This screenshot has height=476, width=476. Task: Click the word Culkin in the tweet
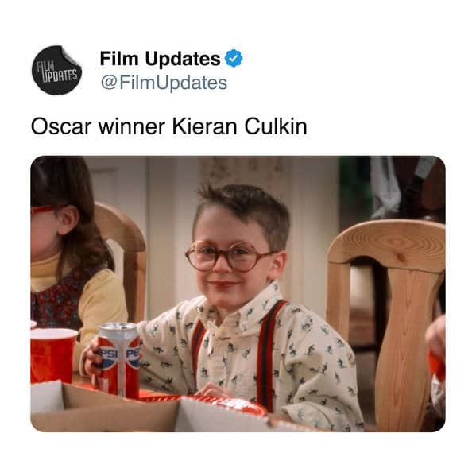pyautogui.click(x=276, y=126)
